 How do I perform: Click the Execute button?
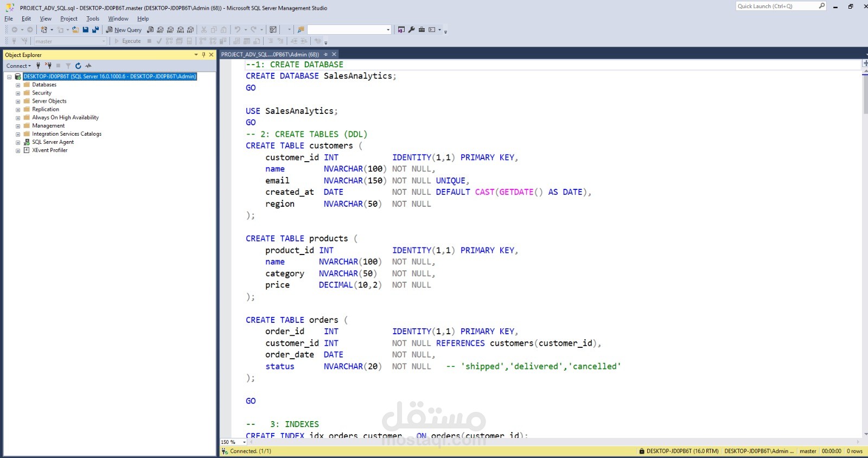[x=128, y=41]
